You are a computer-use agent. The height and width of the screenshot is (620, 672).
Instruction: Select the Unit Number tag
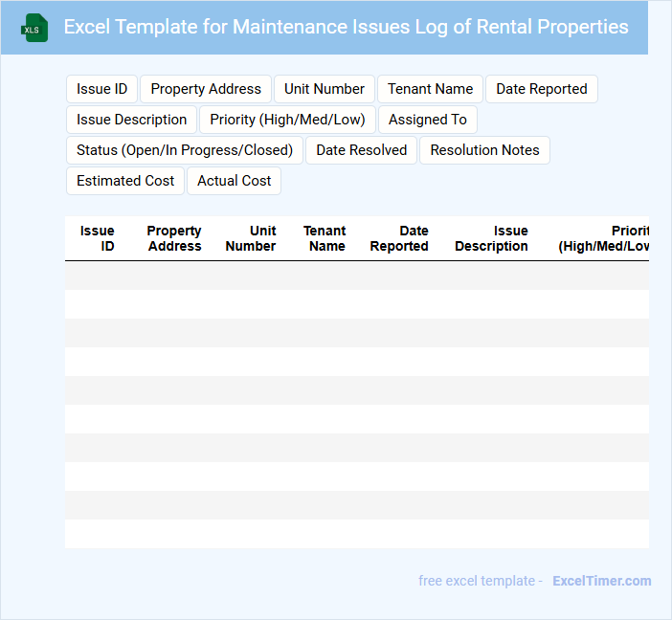(x=325, y=89)
